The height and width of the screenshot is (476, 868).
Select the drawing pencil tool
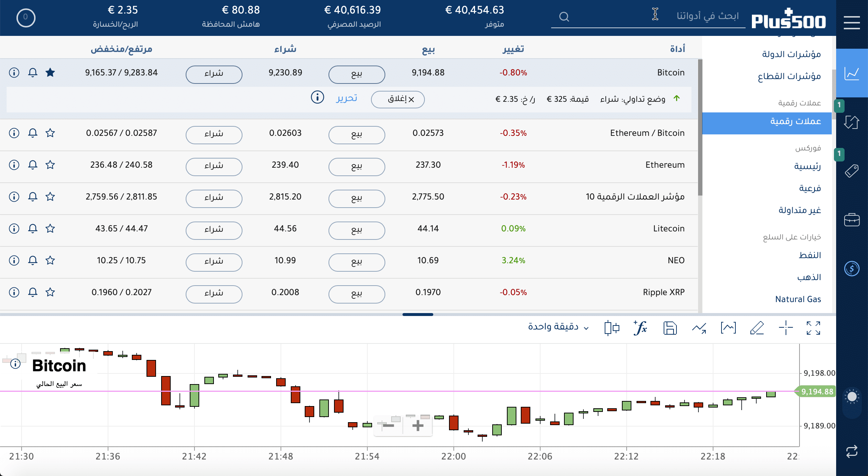[x=757, y=328]
